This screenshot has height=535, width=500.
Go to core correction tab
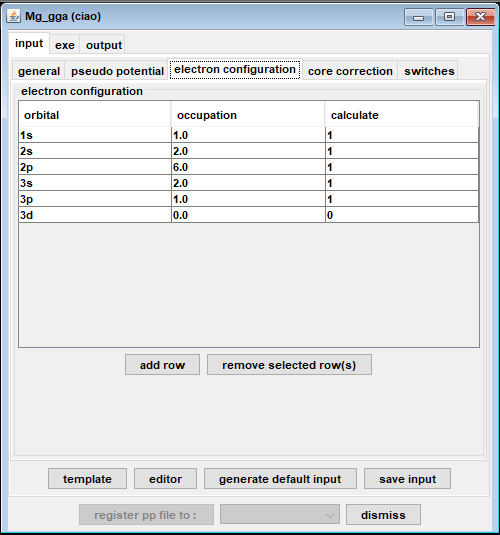point(350,71)
